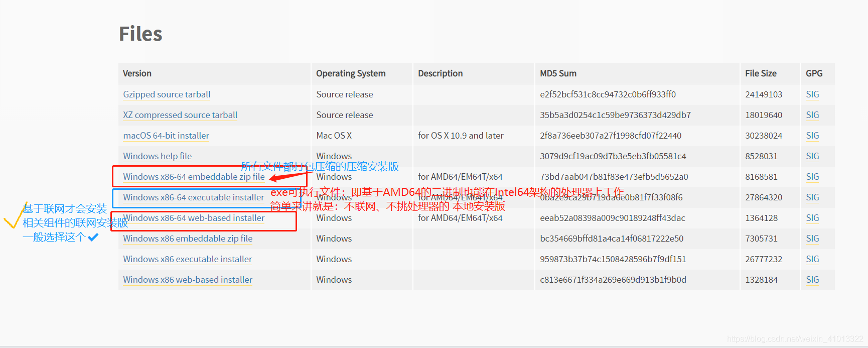Click SIG for Windows x86 embeddable zip file
868x348 pixels.
812,239
